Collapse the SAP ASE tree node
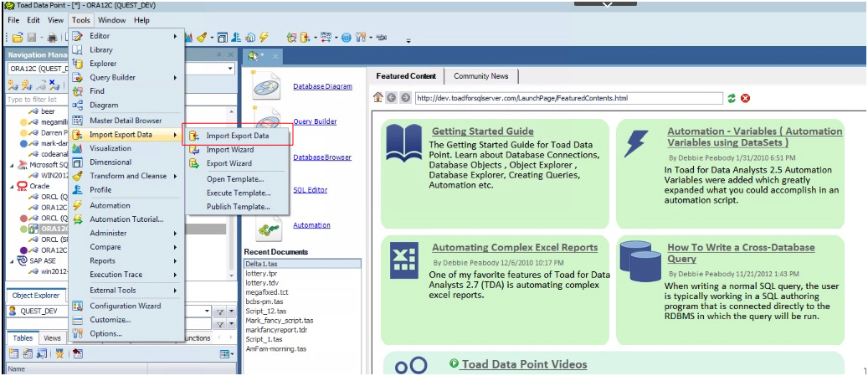The image size is (868, 376). pos(12,260)
